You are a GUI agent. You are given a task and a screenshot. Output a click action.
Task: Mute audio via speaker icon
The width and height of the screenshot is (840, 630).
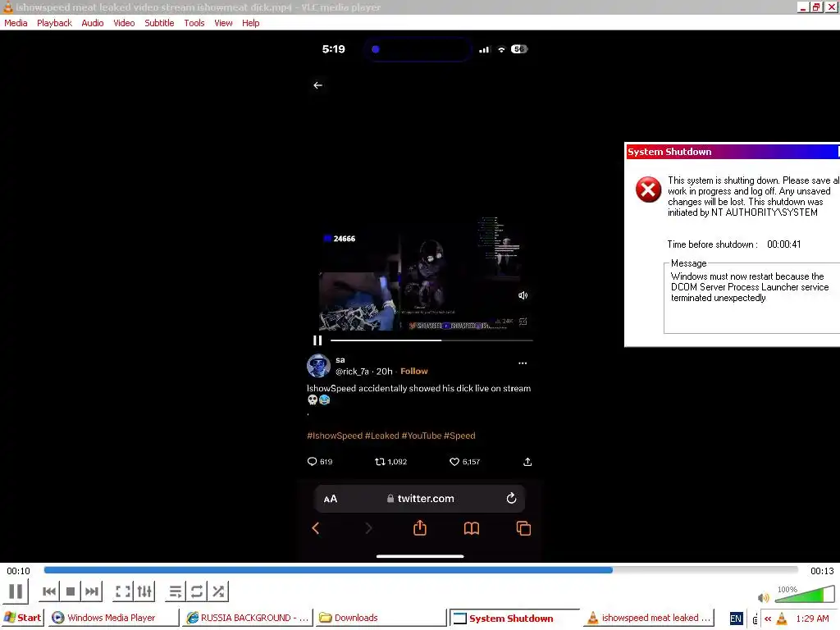tap(763, 597)
